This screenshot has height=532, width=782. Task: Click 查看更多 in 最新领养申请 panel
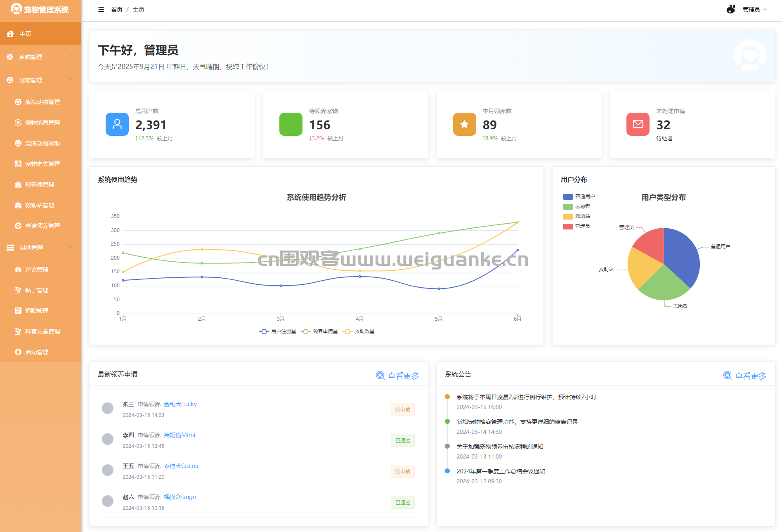point(403,376)
